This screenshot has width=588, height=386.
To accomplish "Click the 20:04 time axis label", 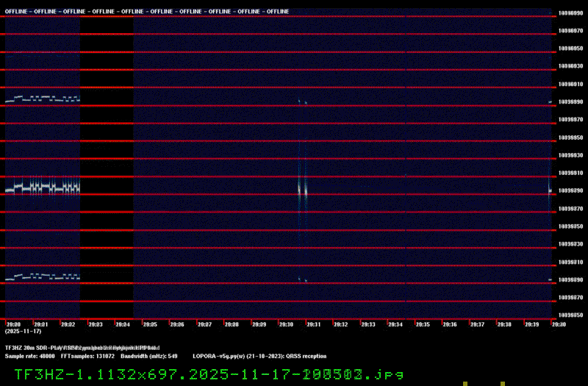I will coord(123,324).
